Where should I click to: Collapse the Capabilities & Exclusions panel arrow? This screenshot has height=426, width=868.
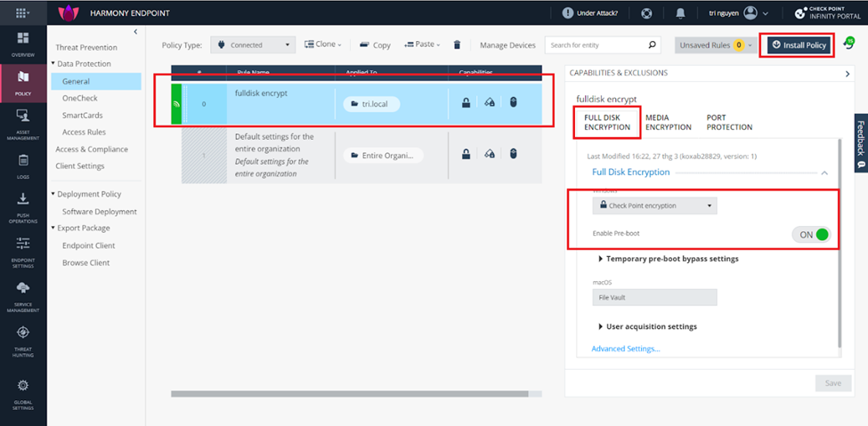click(848, 74)
